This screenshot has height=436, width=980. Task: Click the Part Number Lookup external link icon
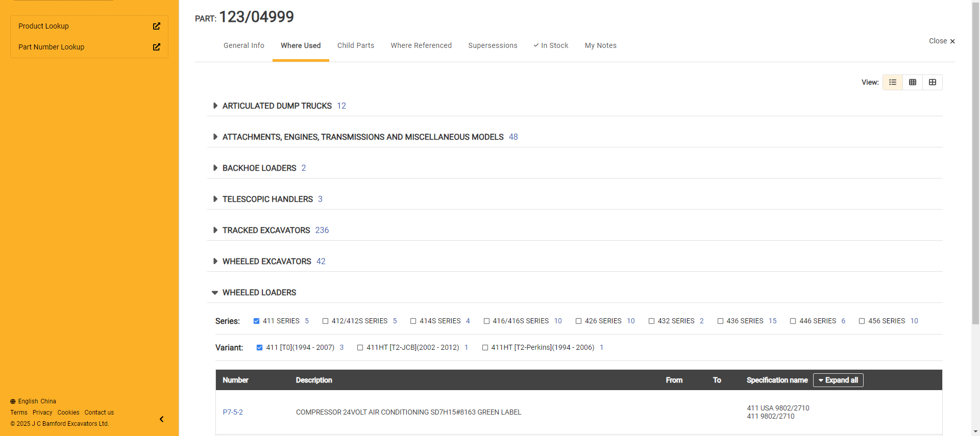click(x=157, y=47)
